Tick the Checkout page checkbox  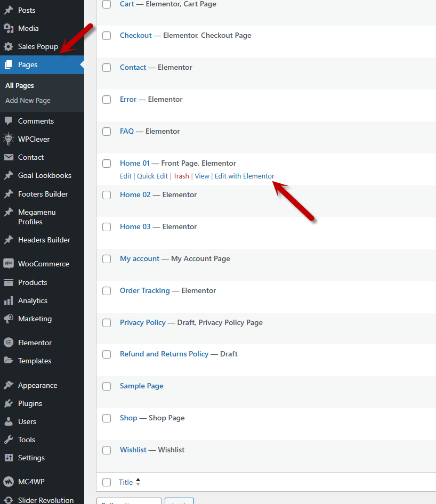[107, 36]
